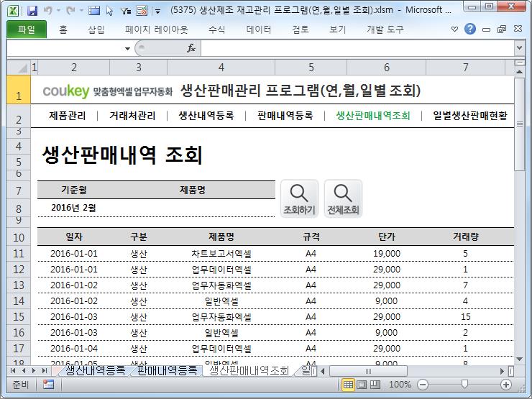Viewport: 532px width, 399px height.
Task: Go to 판매내역등록 navigation link
Action: (x=285, y=116)
